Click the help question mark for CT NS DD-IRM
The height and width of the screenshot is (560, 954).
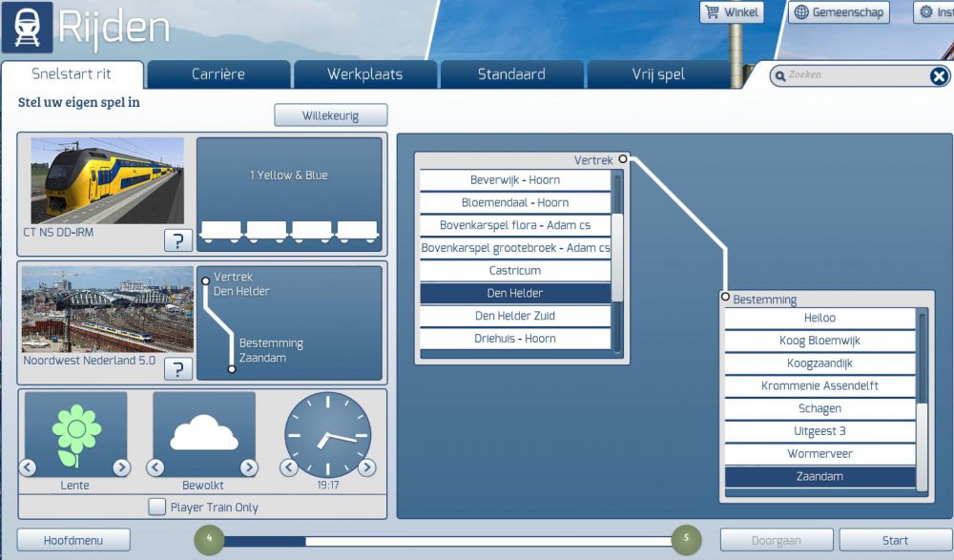tap(177, 239)
